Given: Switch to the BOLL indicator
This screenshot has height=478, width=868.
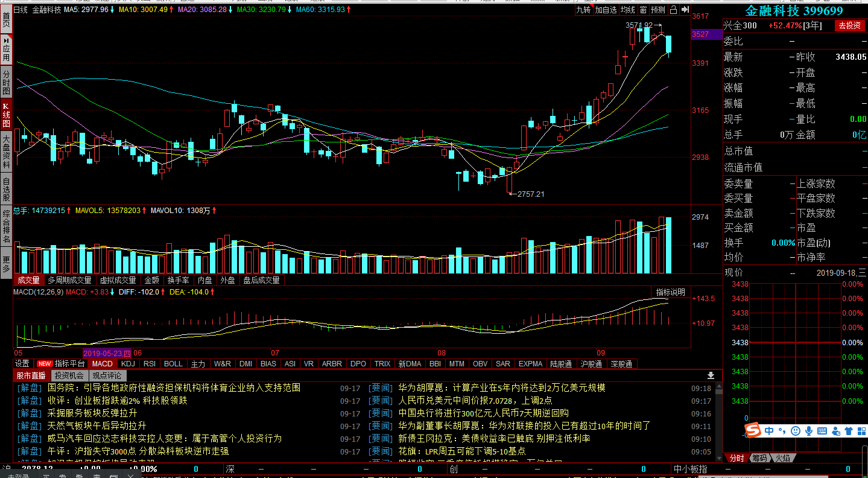Looking at the screenshot, I should coord(173,364).
